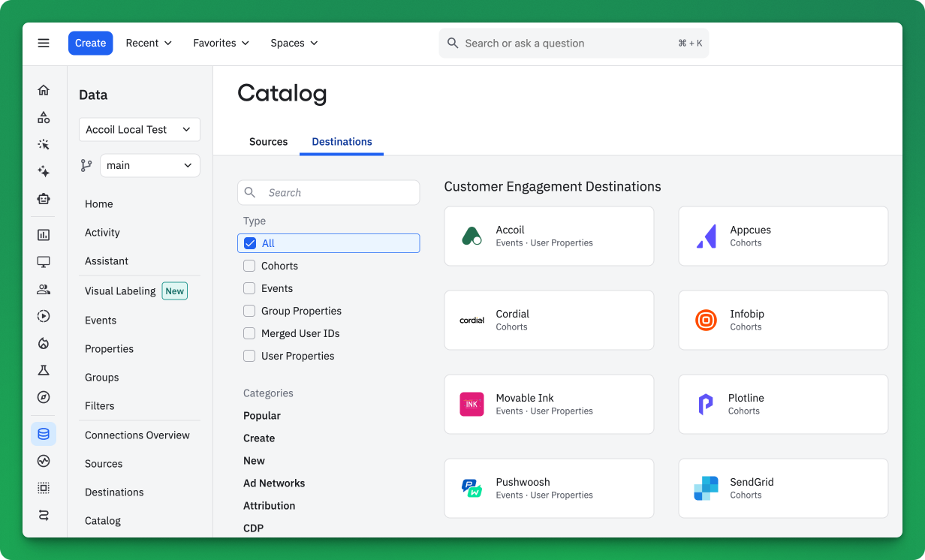The height and width of the screenshot is (560, 925).
Task: Click the git branch icon
Action: tap(86, 165)
